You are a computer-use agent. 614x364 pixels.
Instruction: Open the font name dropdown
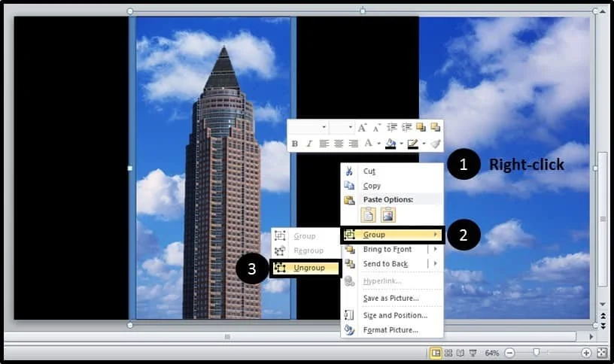pos(324,127)
